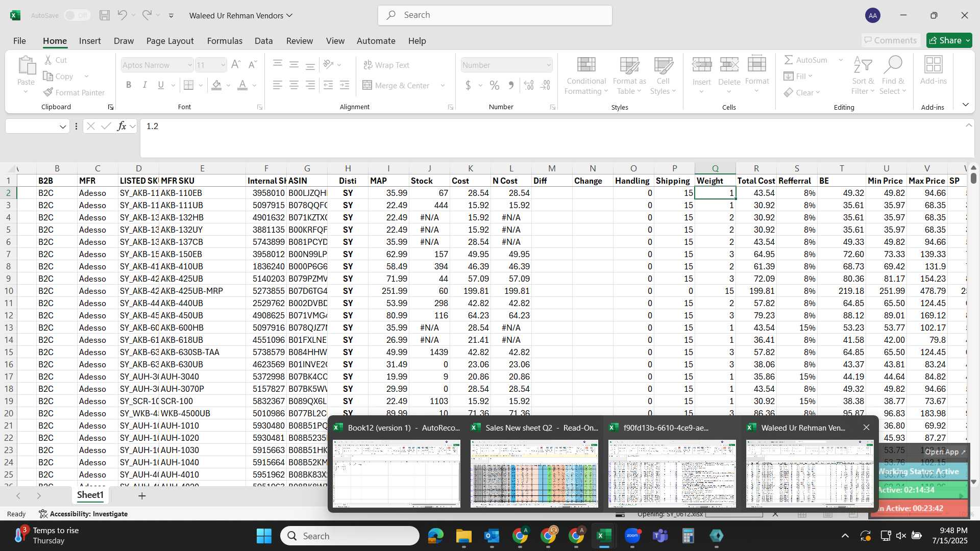Click Accessibility: Investigate in status bar
Image resolution: width=980 pixels, height=551 pixels.
coord(84,514)
